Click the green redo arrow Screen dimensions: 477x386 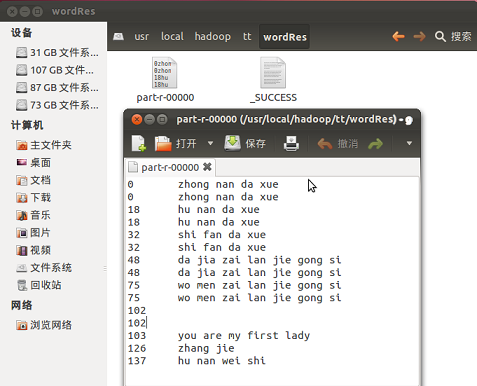pos(376,144)
